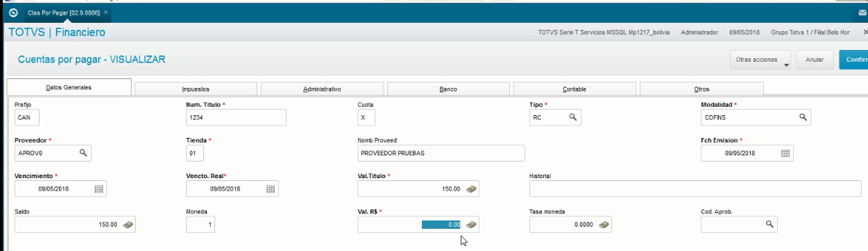
Task: Select the Otros tab
Action: pyautogui.click(x=701, y=89)
